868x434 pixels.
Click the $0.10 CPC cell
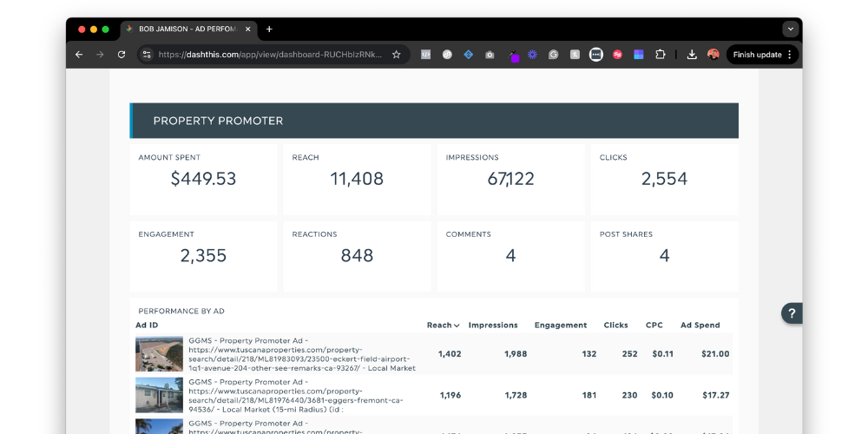pos(662,395)
